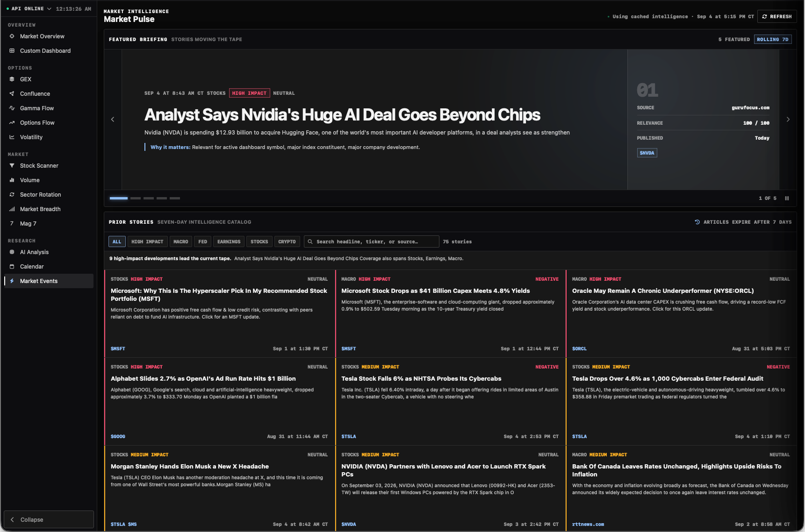Viewport: 805px width, 532px height.
Task: Click the Market Events lightning icon
Action: 12,281
